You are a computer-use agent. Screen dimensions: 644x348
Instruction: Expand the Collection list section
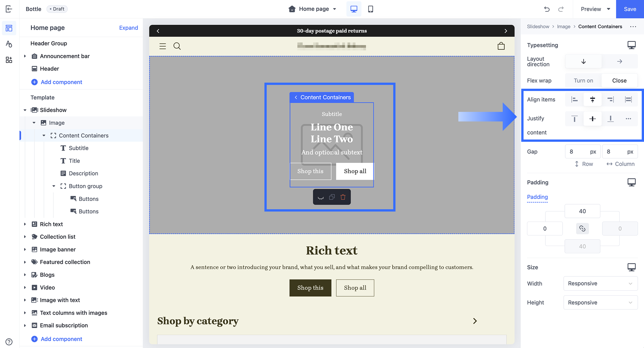click(25, 237)
